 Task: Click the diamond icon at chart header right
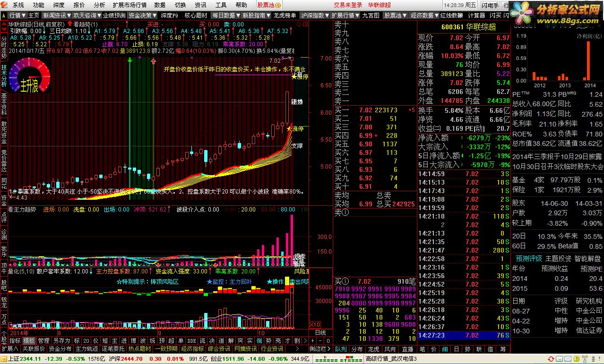tap(298, 24)
